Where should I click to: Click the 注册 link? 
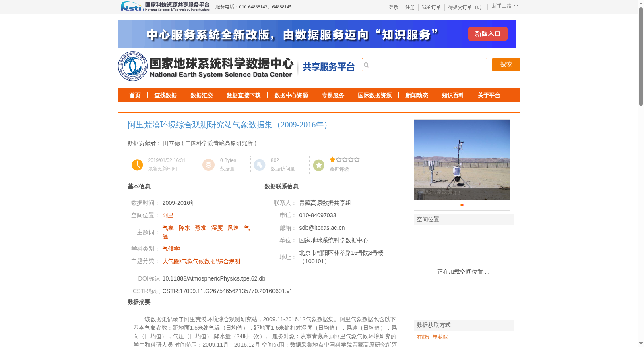click(410, 7)
